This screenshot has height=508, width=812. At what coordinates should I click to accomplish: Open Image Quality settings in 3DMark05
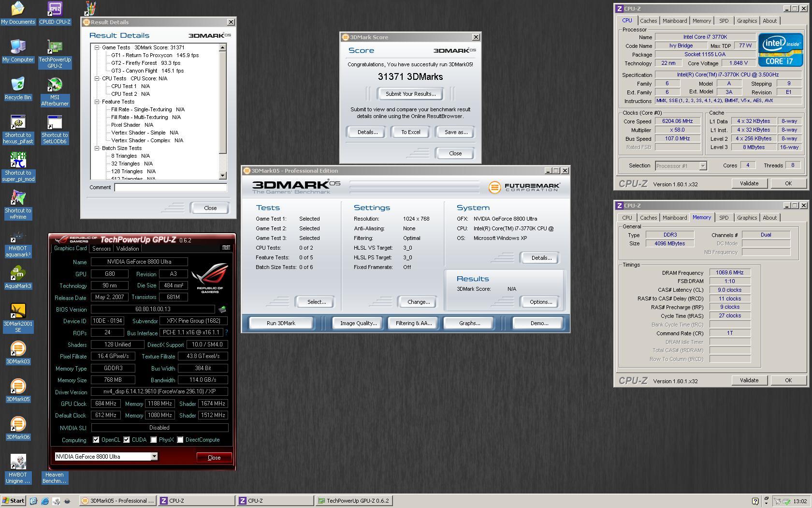358,323
